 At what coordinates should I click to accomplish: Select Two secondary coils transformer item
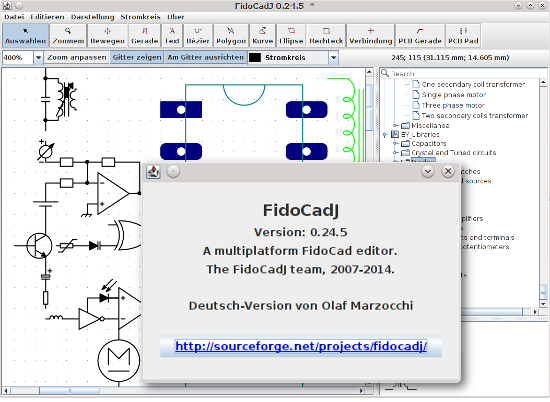[475, 115]
